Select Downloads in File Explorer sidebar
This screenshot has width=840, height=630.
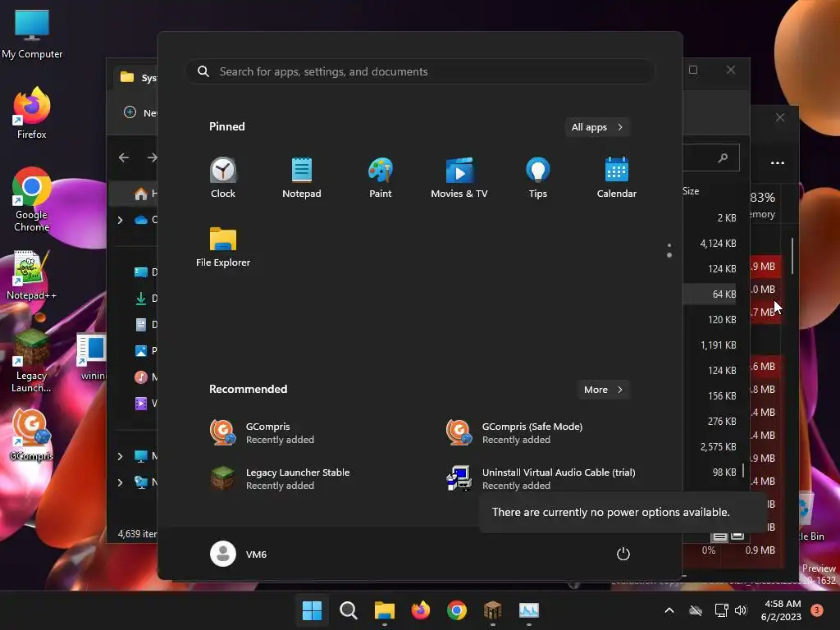pos(146,299)
